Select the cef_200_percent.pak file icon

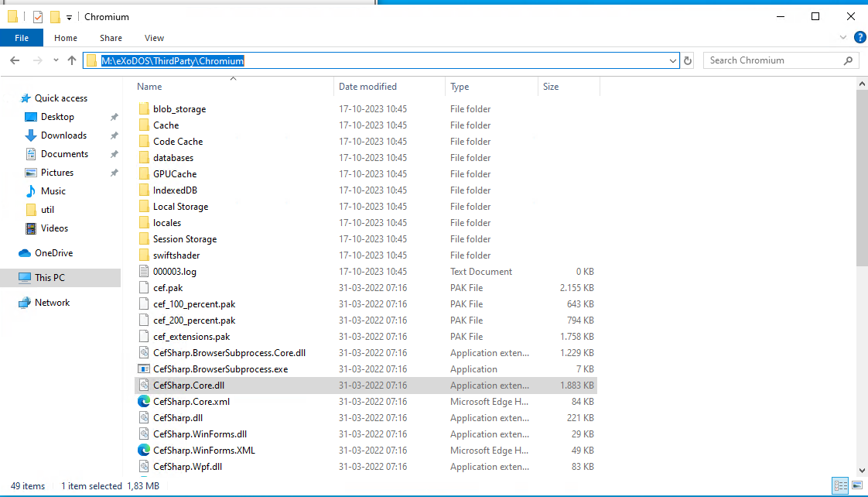pos(144,320)
